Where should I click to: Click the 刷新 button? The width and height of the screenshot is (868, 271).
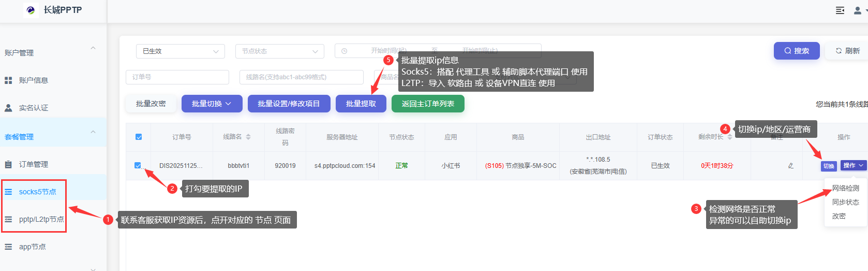[x=847, y=51]
